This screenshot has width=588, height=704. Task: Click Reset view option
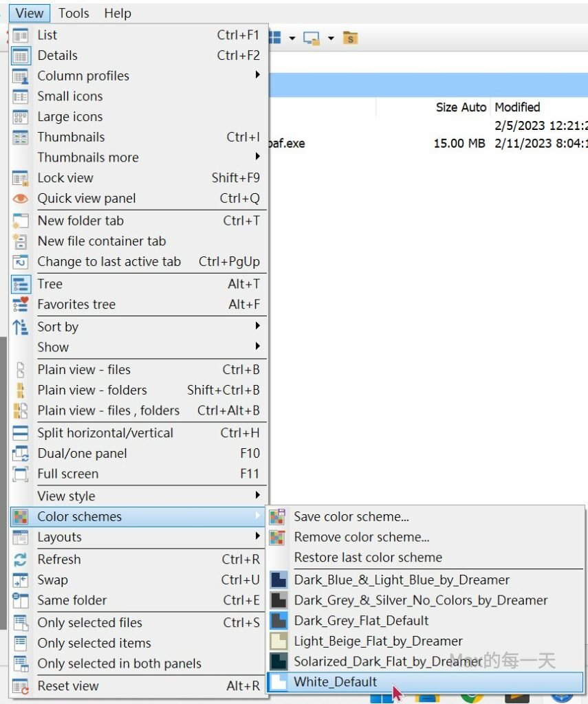(67, 686)
